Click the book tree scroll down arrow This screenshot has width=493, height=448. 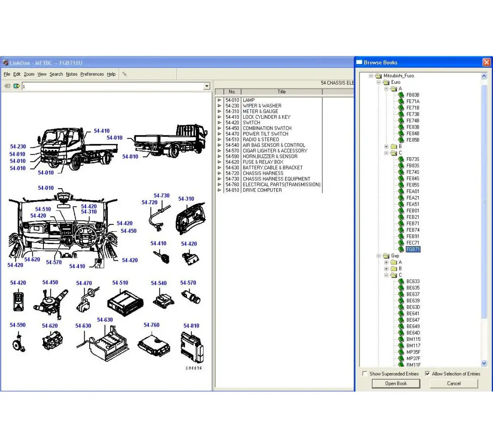[484, 363]
